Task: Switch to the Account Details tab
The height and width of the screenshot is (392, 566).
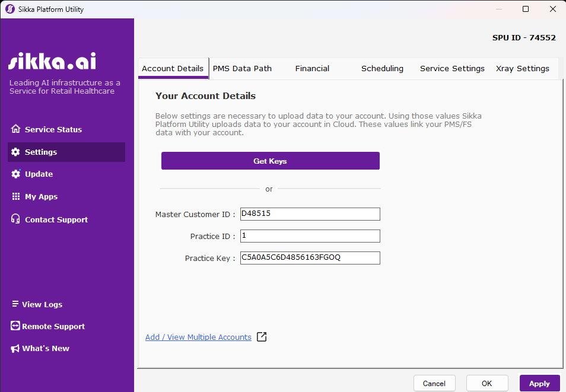Action: click(173, 68)
